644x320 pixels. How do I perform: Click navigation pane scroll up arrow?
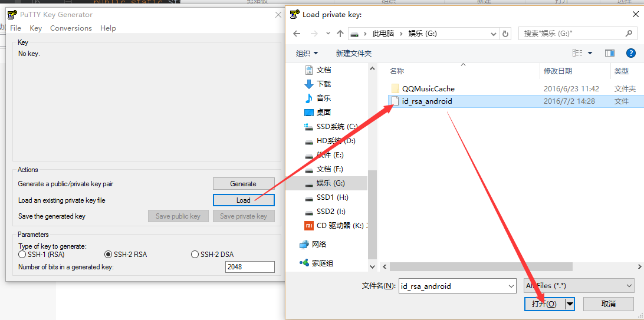[372, 69]
